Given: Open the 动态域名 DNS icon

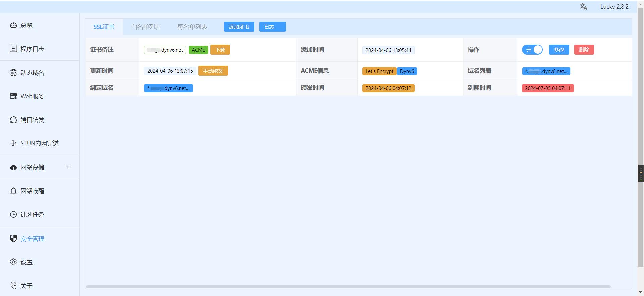Looking at the screenshot, I should click(x=13, y=73).
